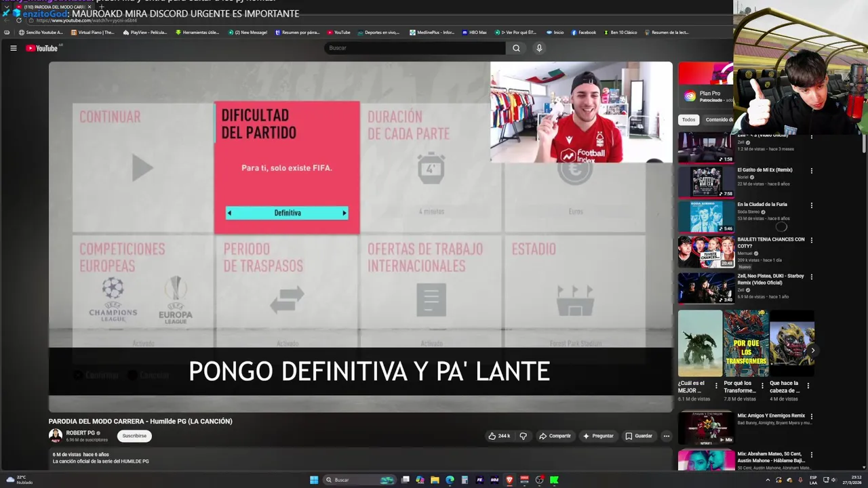The width and height of the screenshot is (868, 488).
Task: Open options for ¿Cuál es el MEJOR short
Action: click(717, 386)
